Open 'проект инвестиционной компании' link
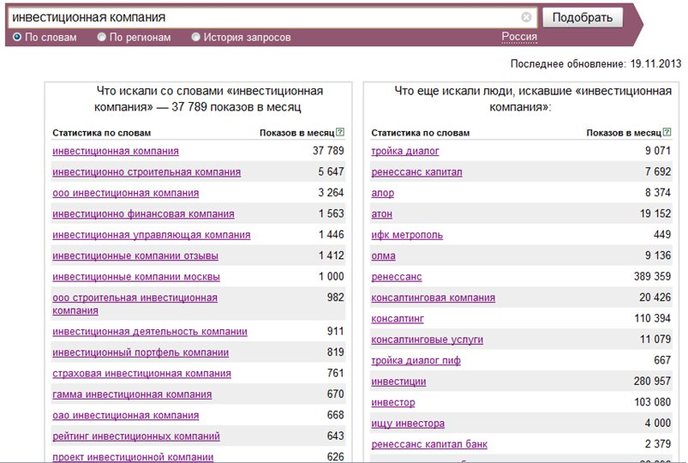688x463 pixels. pos(133,457)
